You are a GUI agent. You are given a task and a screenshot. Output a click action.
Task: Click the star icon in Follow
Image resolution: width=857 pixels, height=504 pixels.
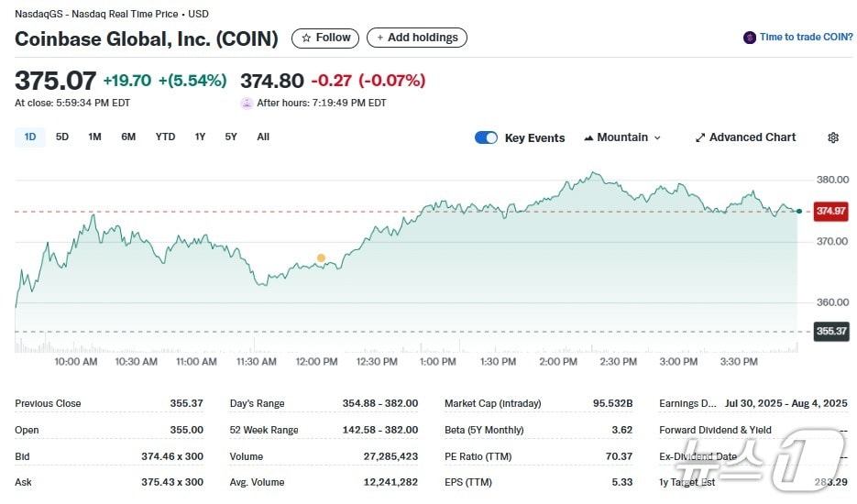click(x=306, y=38)
